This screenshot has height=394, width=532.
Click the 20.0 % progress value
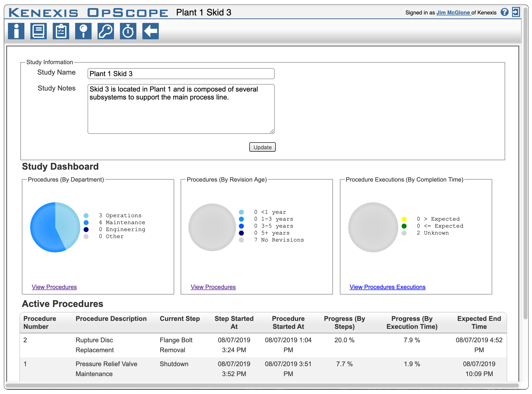tap(345, 340)
